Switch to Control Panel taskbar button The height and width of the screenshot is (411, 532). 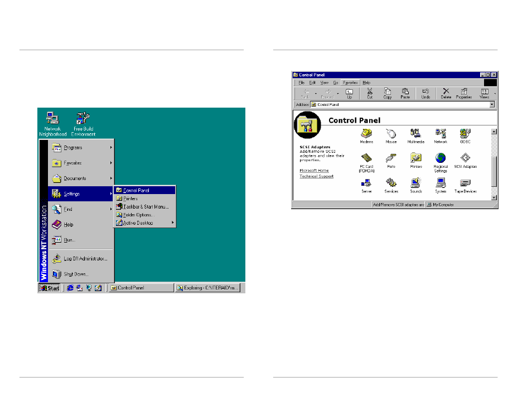141,288
